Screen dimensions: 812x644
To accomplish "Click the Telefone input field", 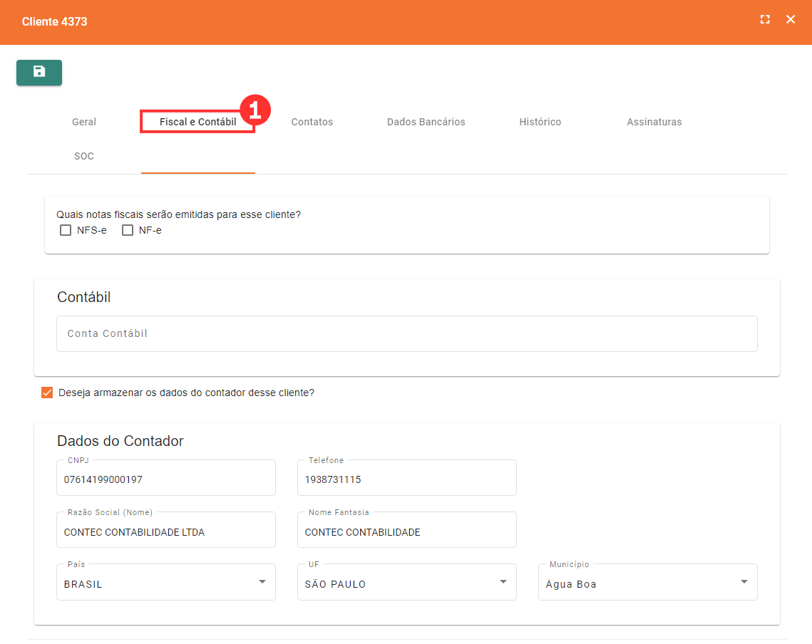I will coord(406,479).
